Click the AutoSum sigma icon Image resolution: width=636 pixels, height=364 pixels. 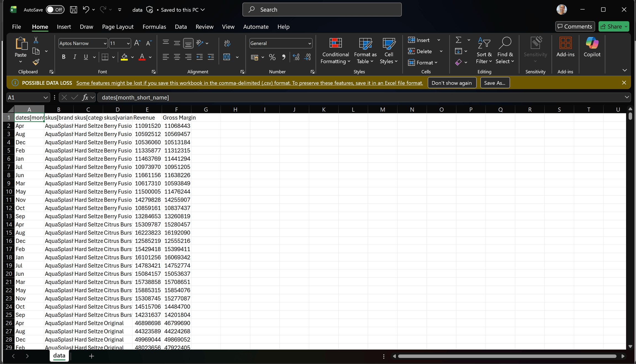tap(459, 40)
